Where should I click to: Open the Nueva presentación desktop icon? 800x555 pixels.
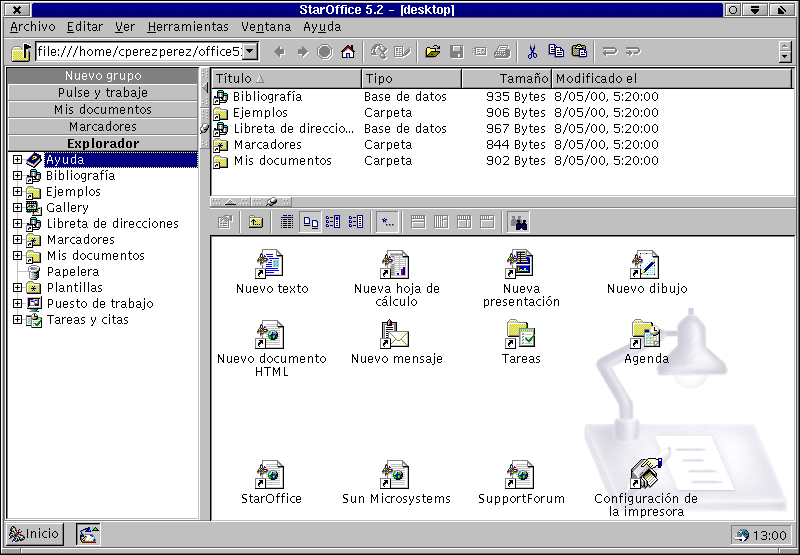(x=520, y=265)
